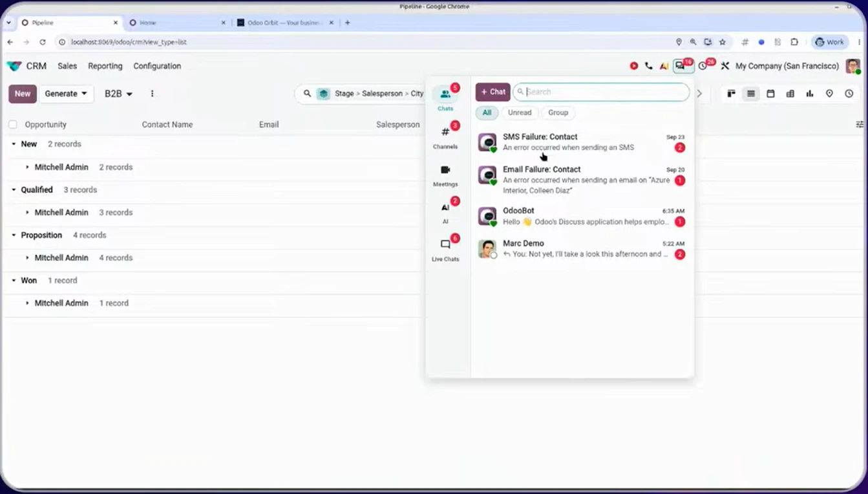Open the debug tools wrench icon

pos(725,66)
